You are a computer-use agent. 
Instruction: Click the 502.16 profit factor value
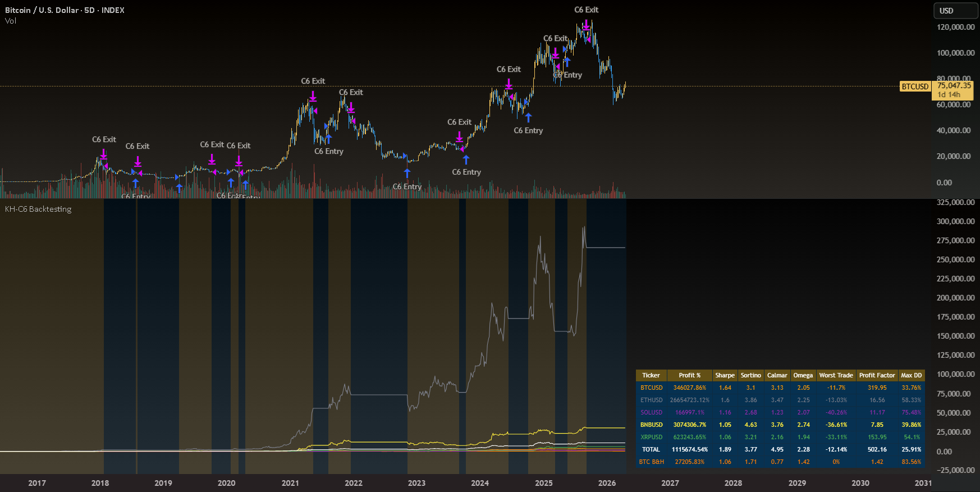click(877, 449)
